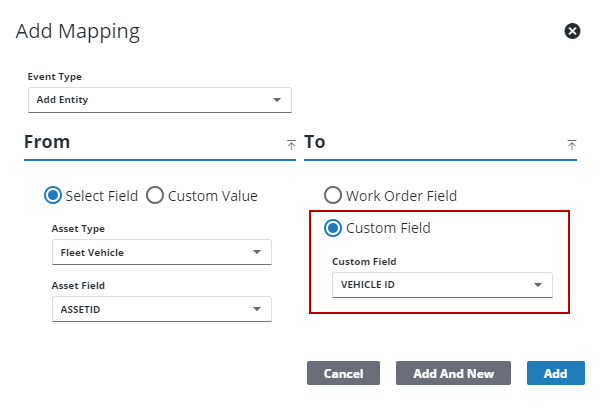This screenshot has width=602, height=408.
Task: Open the Asset Field dropdown showing ASSETID
Action: click(x=161, y=310)
